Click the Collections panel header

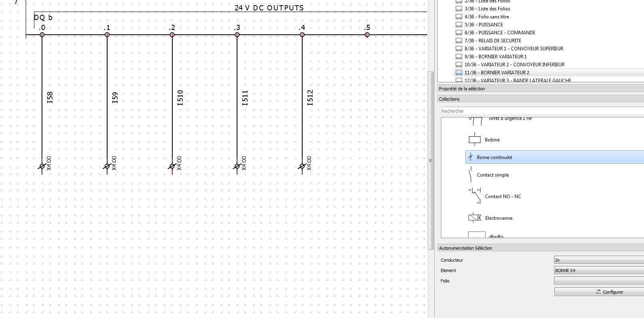click(x=449, y=99)
